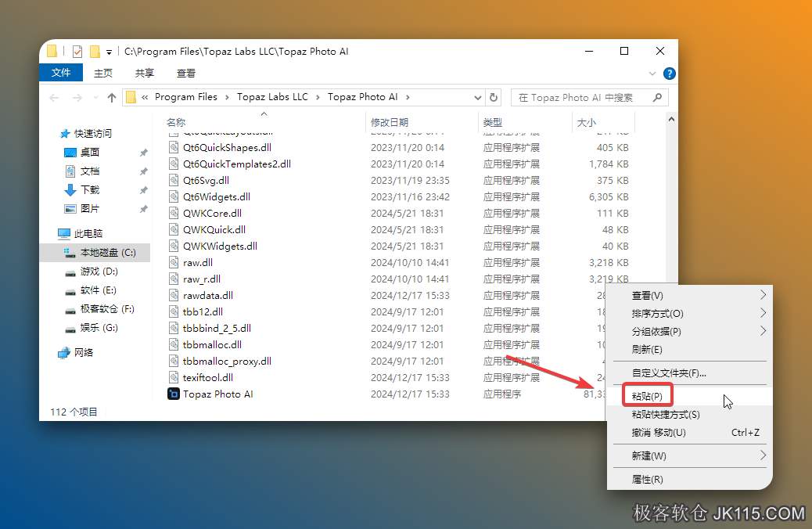Open the recent locations dropdown arrow
This screenshot has height=529, width=812.
95,97
